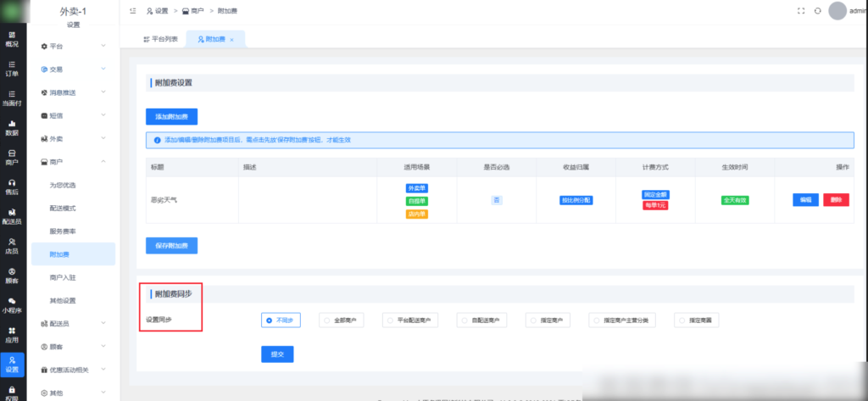The width and height of the screenshot is (868, 401).
Task: Open 服务费率 in the settings submenu
Action: click(64, 231)
